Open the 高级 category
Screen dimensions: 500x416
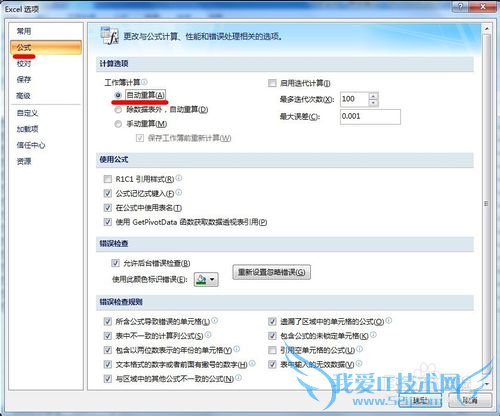point(24,96)
